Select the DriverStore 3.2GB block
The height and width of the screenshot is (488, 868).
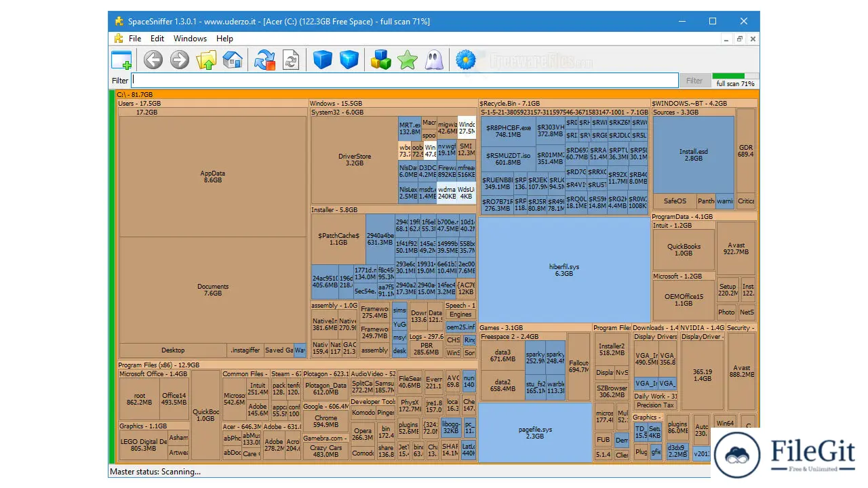pos(355,160)
